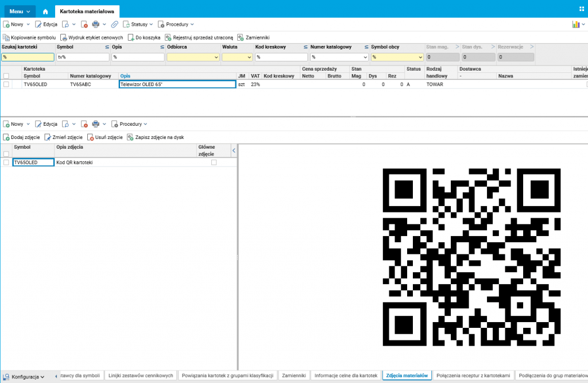Open the home icon tab
This screenshot has height=383, width=588.
45,11
